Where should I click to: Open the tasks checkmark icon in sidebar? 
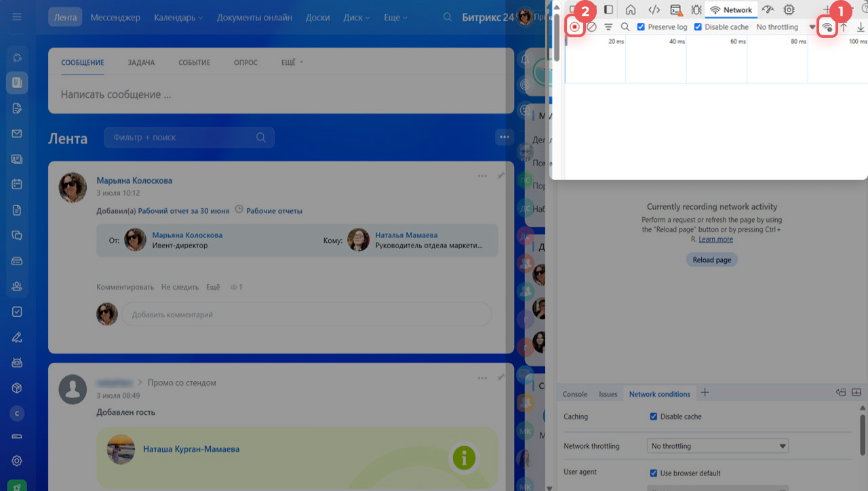(17, 312)
